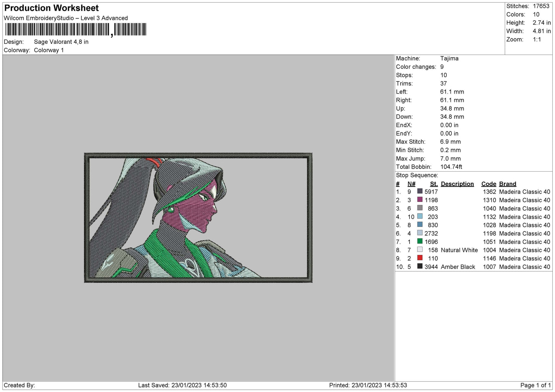Click the Code column header
This screenshot has width=555, height=392.
[489, 184]
